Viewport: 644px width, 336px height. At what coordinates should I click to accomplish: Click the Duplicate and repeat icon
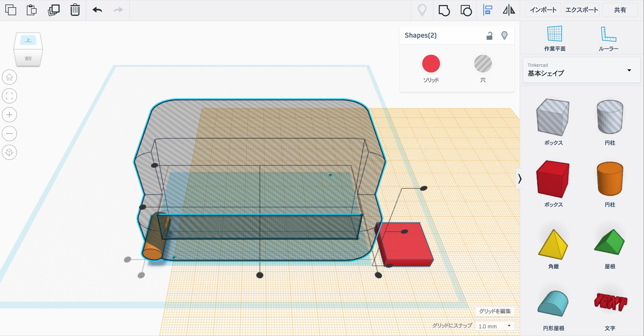[x=53, y=10]
